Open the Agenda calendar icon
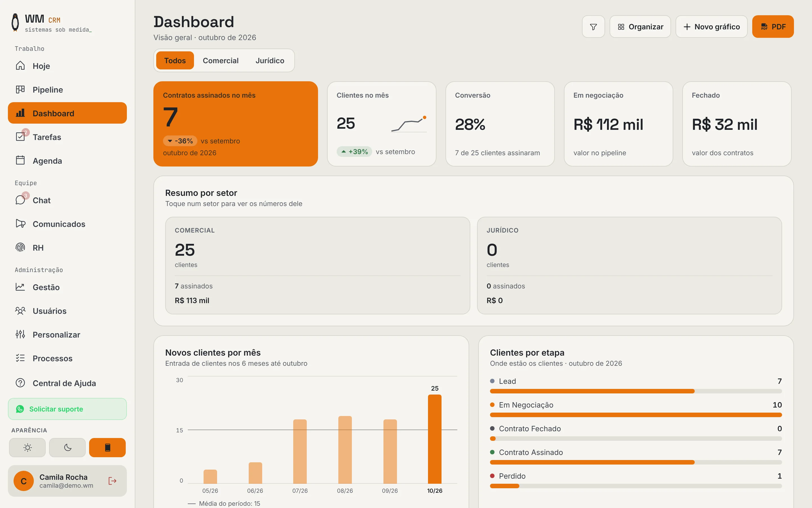812x508 pixels. click(x=21, y=160)
